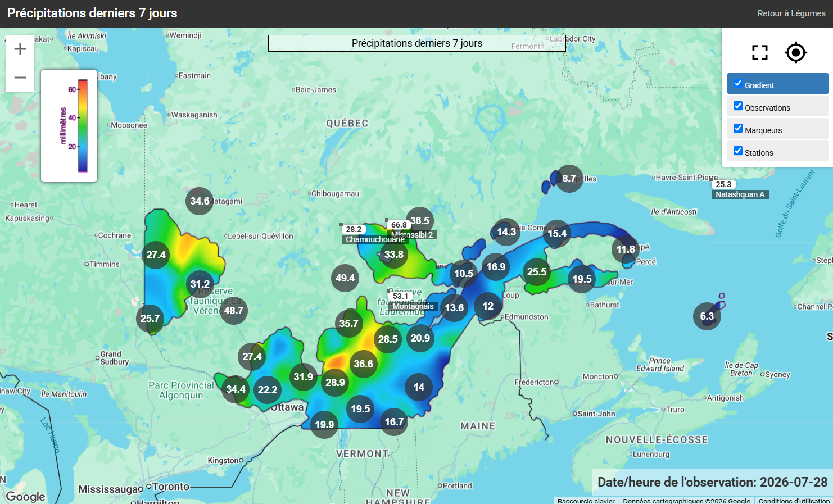This screenshot has height=504, width=833.
Task: Click the Données cartographiques ©2026 Google text
Action: [687, 501]
